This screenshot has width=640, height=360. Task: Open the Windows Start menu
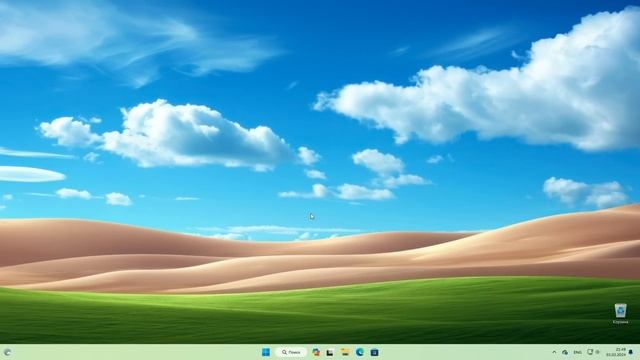point(266,352)
